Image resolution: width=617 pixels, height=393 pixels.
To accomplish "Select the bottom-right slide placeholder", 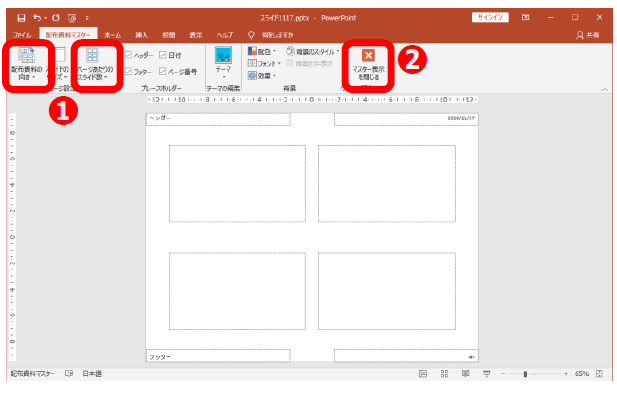I will pos(387,291).
